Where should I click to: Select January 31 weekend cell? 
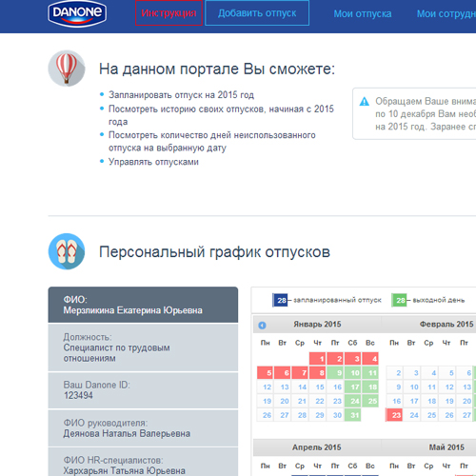pyautogui.click(x=353, y=415)
